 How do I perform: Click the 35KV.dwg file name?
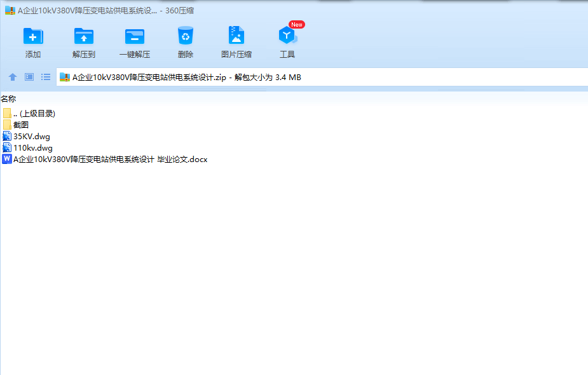pos(32,137)
